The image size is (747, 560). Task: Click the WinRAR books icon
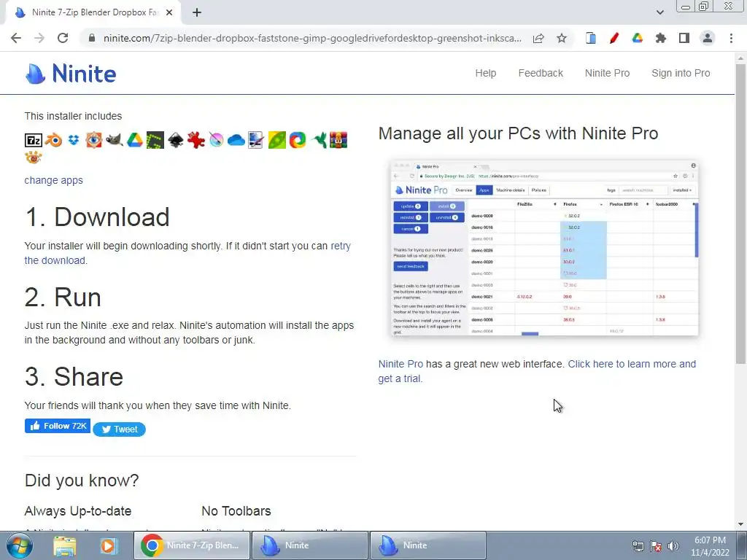coord(338,140)
